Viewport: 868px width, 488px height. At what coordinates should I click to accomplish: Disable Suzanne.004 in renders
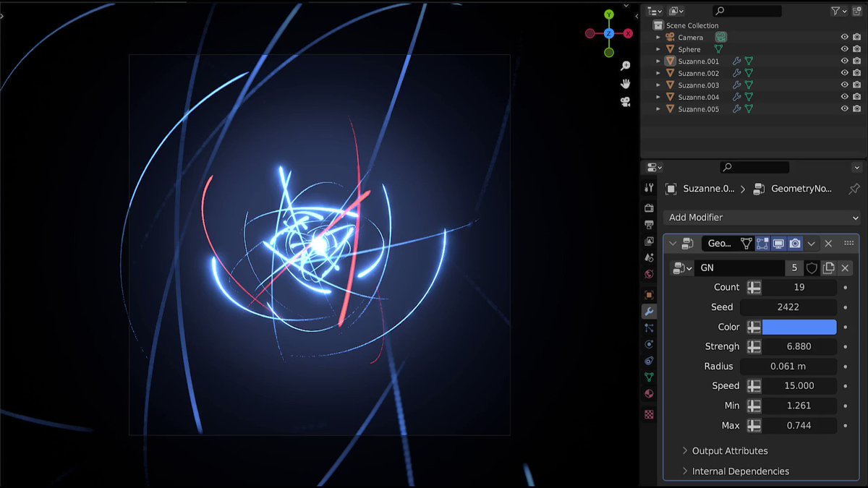coord(856,97)
